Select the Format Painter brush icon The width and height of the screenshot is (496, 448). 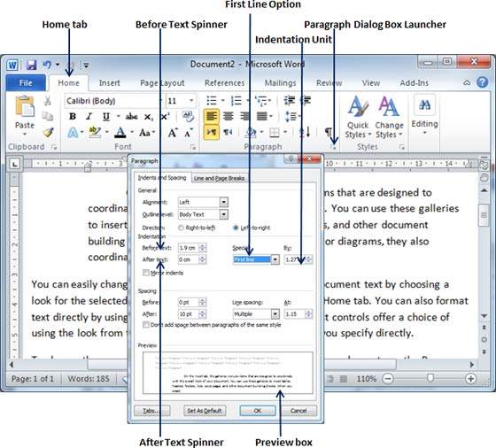click(x=48, y=132)
